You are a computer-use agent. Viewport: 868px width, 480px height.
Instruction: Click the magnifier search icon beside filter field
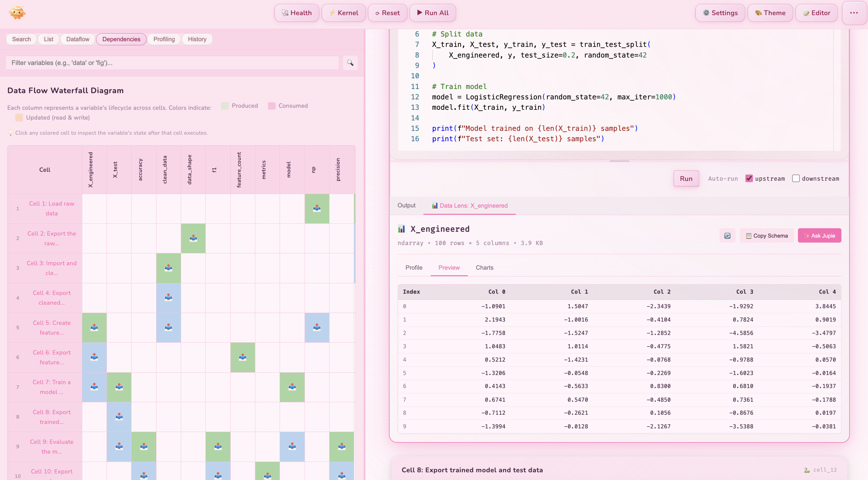click(350, 63)
